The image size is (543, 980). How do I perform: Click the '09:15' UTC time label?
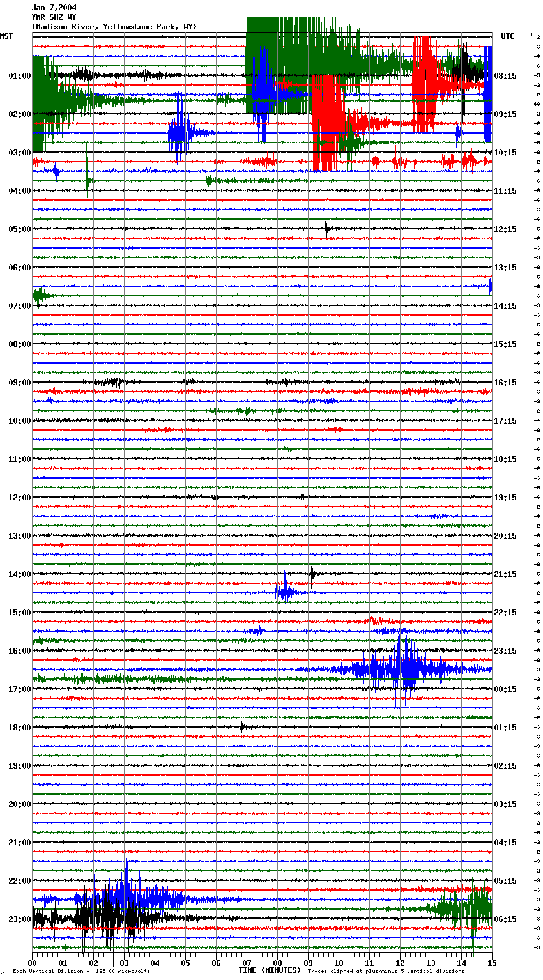click(505, 114)
